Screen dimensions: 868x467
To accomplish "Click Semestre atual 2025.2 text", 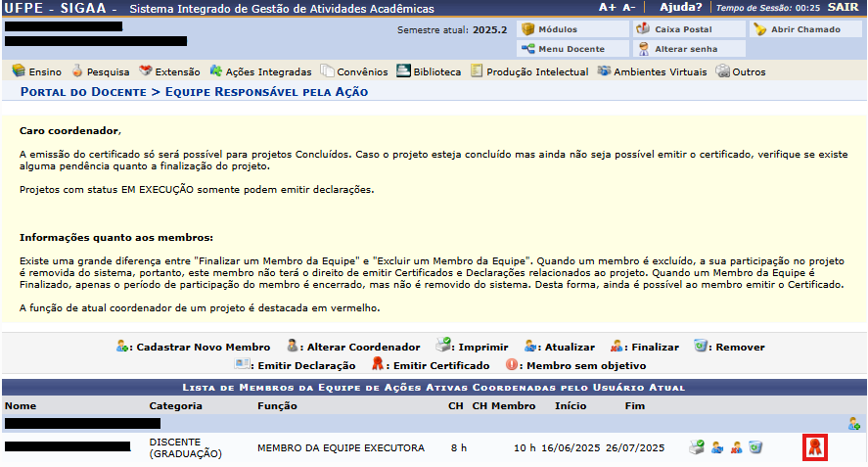I will point(452,30).
